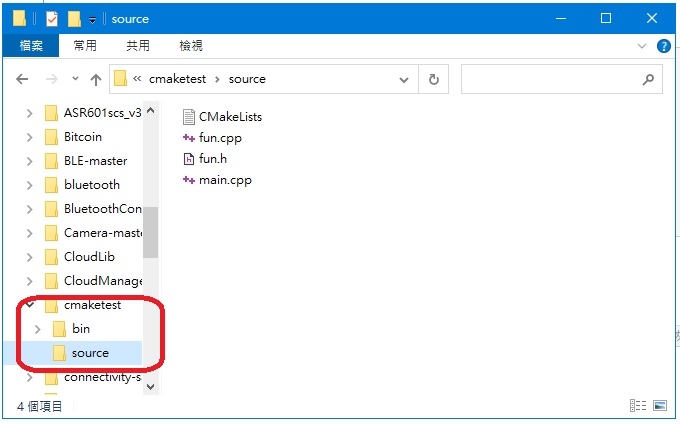Click the search box field
The width and height of the screenshot is (680, 425).
pos(550,79)
